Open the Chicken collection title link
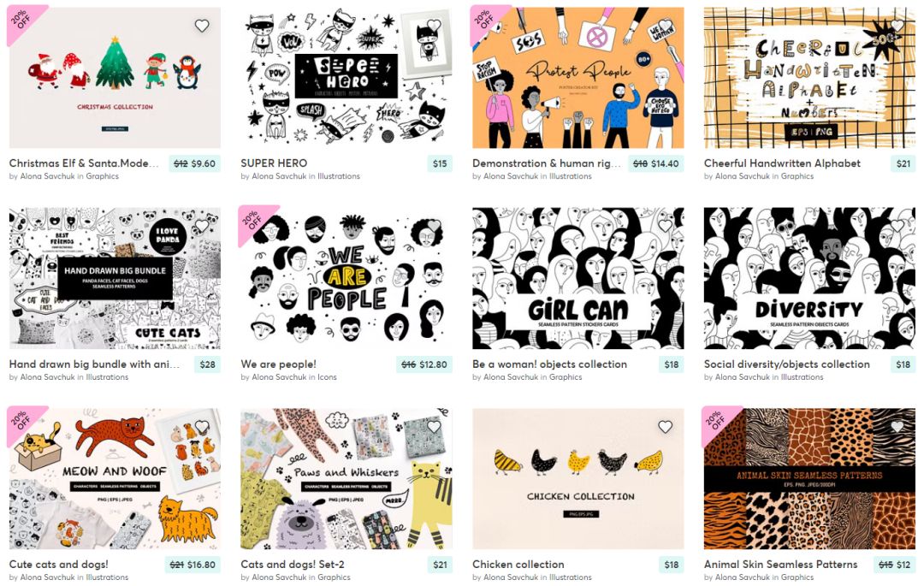 pyautogui.click(x=518, y=565)
